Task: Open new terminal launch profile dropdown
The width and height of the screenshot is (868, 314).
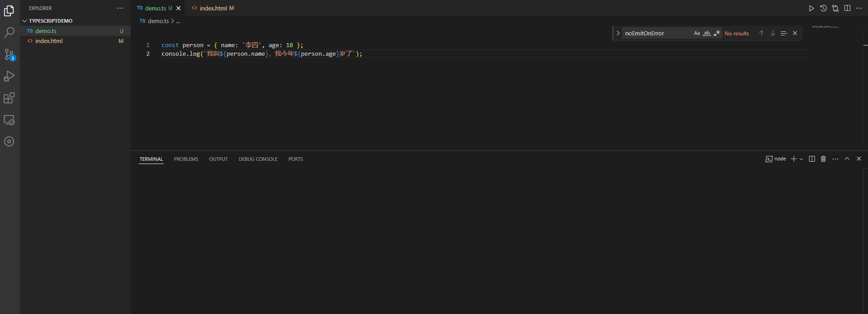Action: click(x=801, y=159)
